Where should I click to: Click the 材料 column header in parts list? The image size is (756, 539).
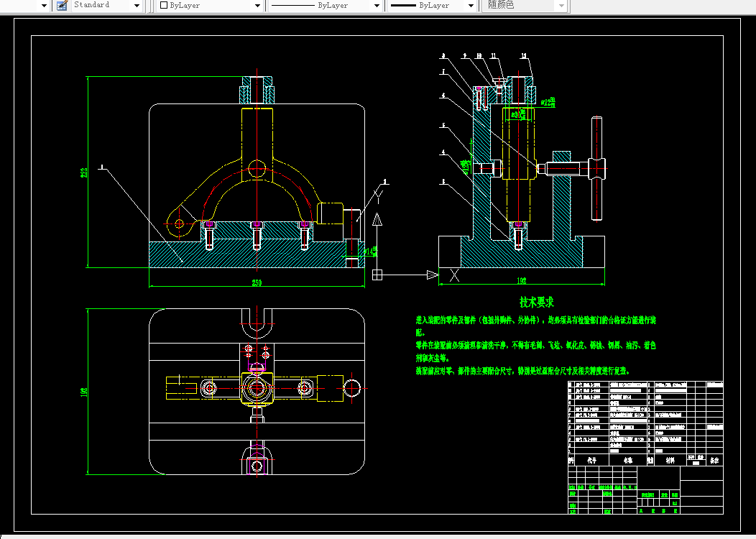click(669, 460)
